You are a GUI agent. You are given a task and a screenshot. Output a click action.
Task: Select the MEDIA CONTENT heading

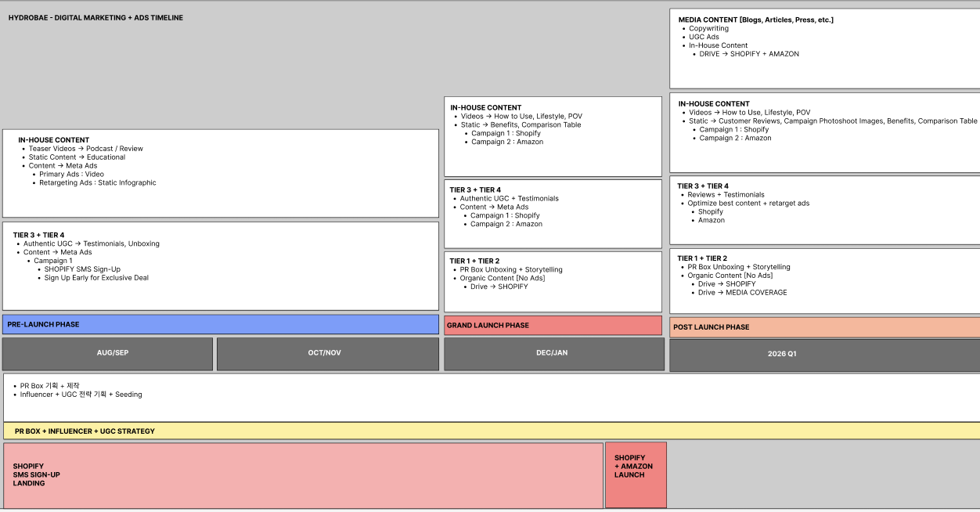pos(755,20)
